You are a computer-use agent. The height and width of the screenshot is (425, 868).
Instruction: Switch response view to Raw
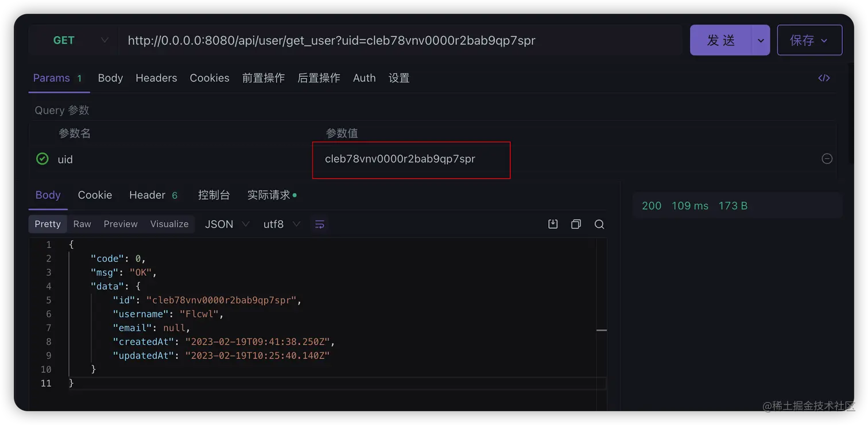tap(82, 224)
